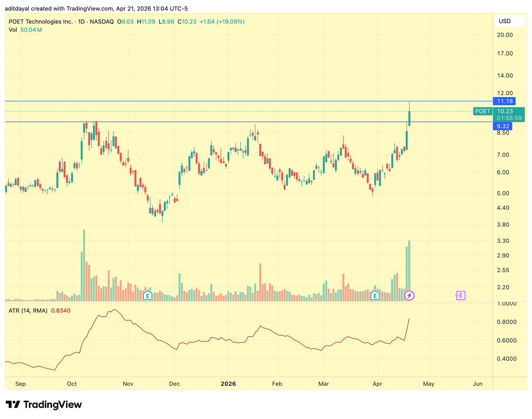This screenshot has height=419, width=532.
Task: Click the current price label 10.23
Action: click(505, 112)
